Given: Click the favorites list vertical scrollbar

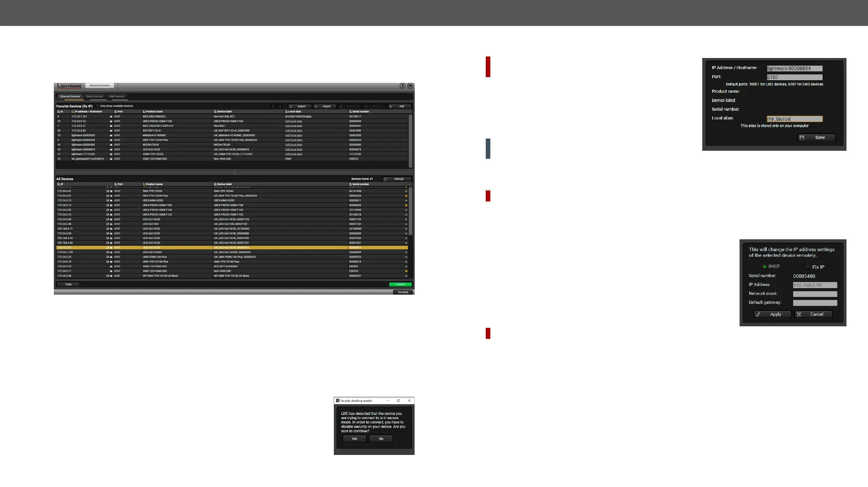Looking at the screenshot, I should (x=411, y=140).
